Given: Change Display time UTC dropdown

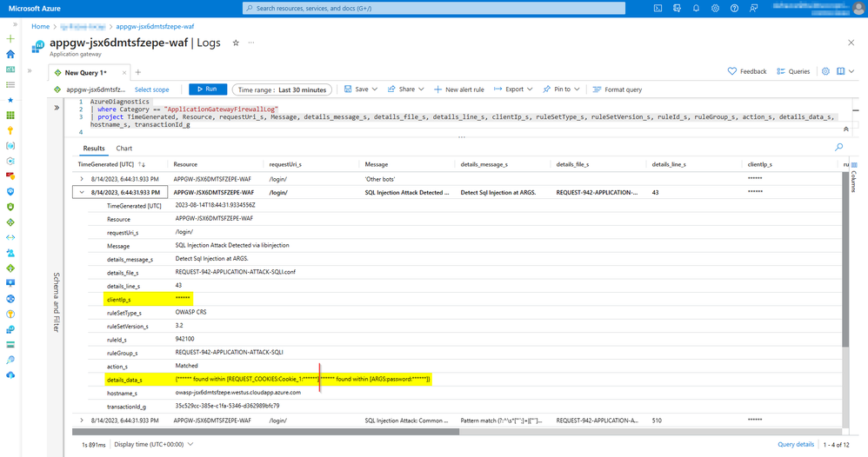Looking at the screenshot, I should (x=153, y=444).
